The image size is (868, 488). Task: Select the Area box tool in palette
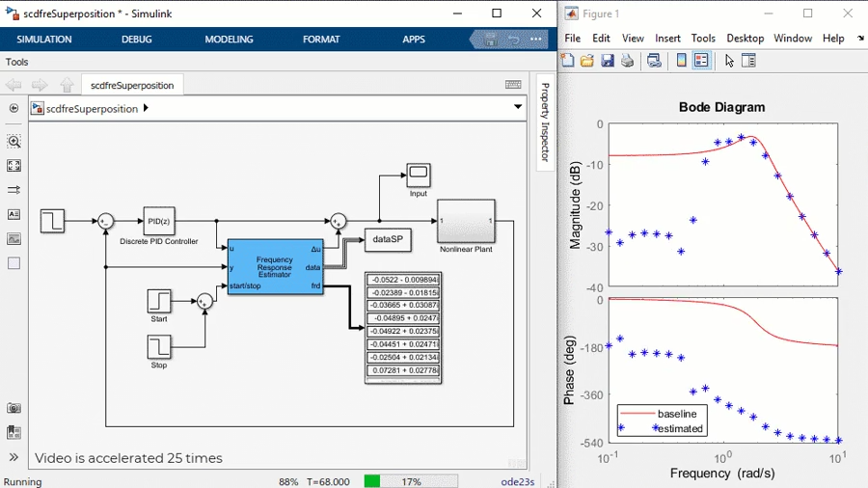point(14,263)
